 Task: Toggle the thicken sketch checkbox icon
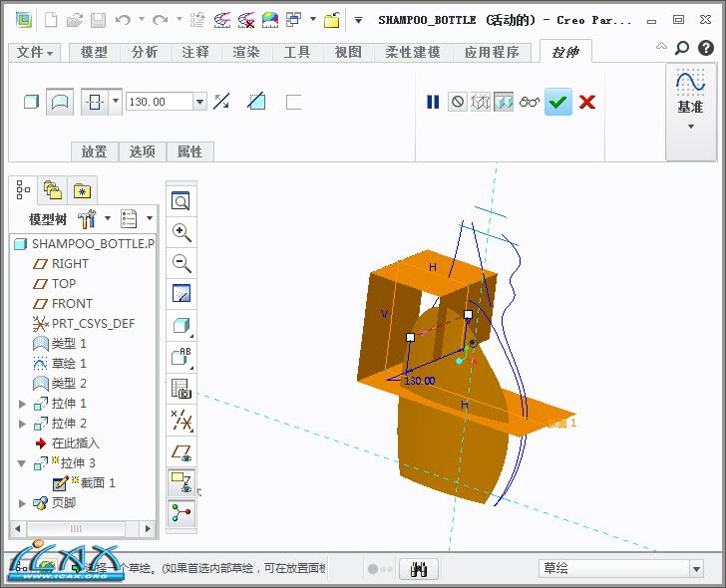293,102
